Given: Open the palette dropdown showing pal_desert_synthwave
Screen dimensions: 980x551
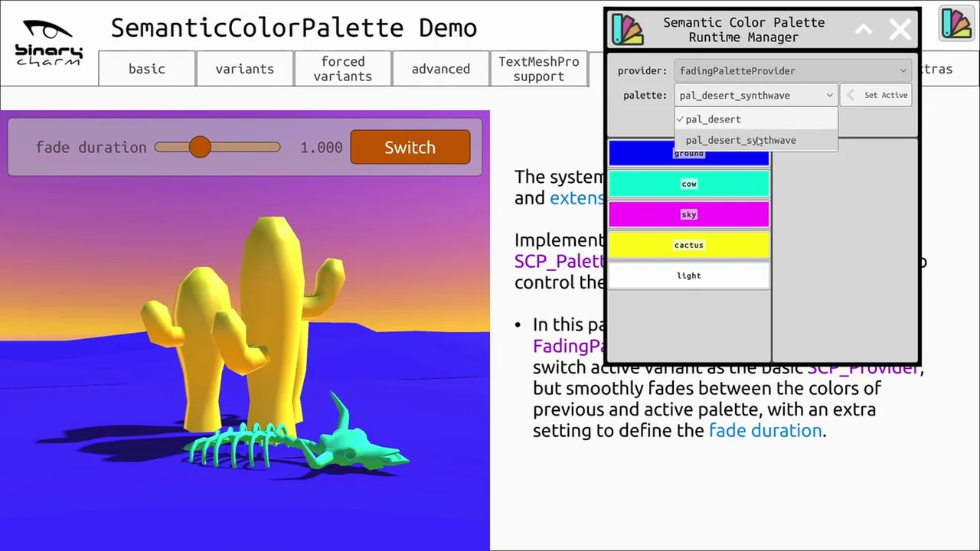Looking at the screenshot, I should tap(756, 95).
